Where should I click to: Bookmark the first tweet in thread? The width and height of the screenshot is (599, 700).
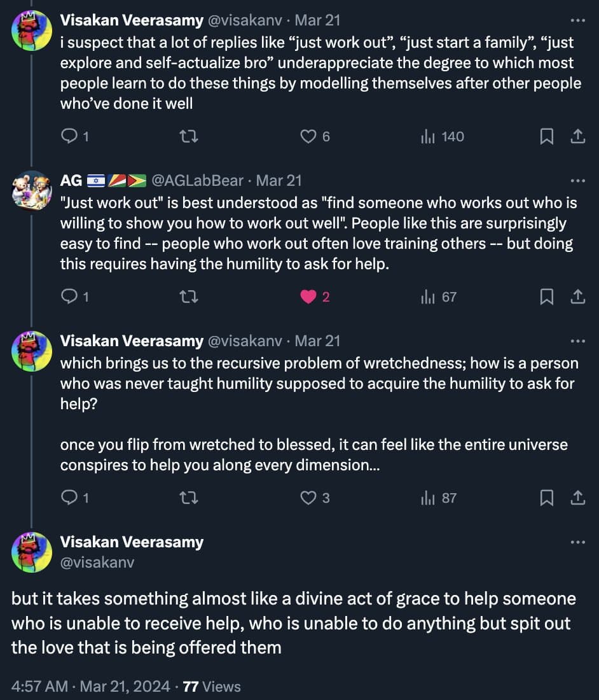pyautogui.click(x=546, y=137)
